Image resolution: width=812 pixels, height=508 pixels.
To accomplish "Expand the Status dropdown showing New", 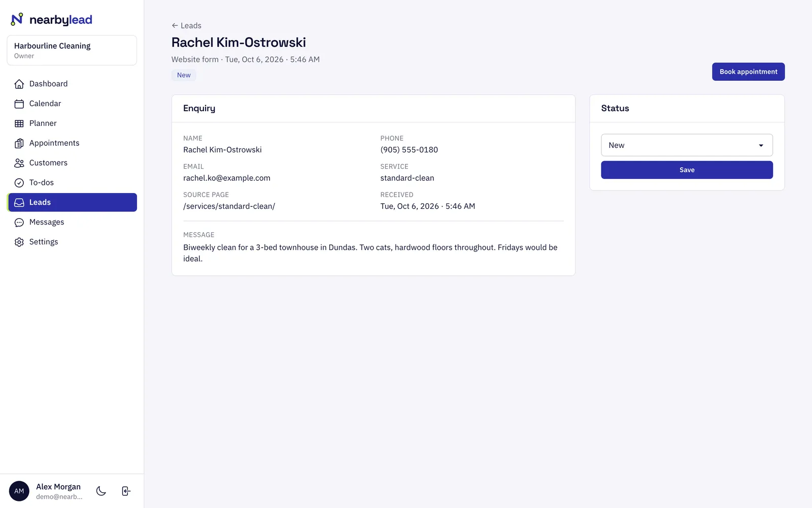I will tap(687, 145).
